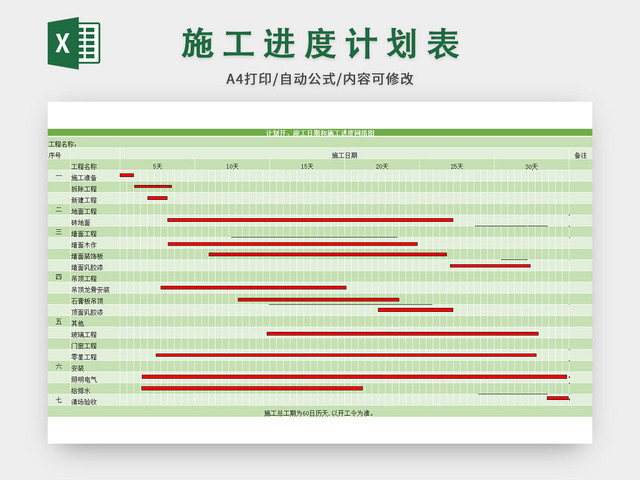
Task: Select the 5天 column header
Action: [x=158, y=167]
